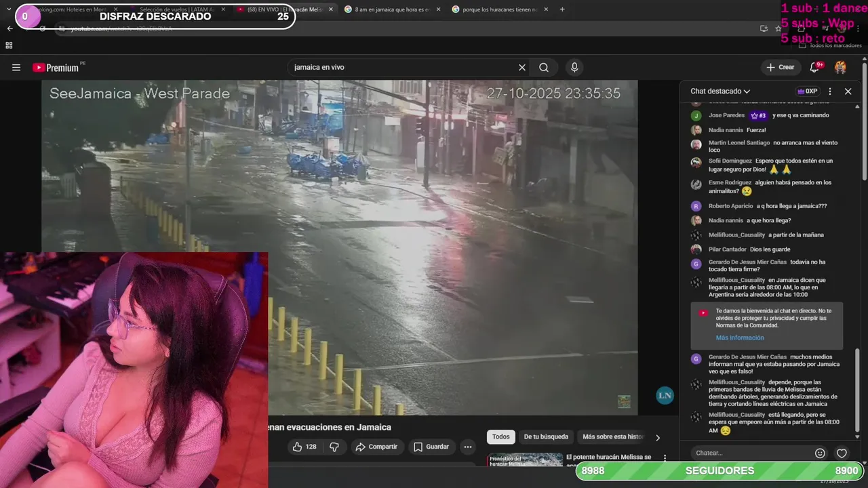The image size is (868, 488).
Task: Open the Crear upload menu
Action: 780,67
